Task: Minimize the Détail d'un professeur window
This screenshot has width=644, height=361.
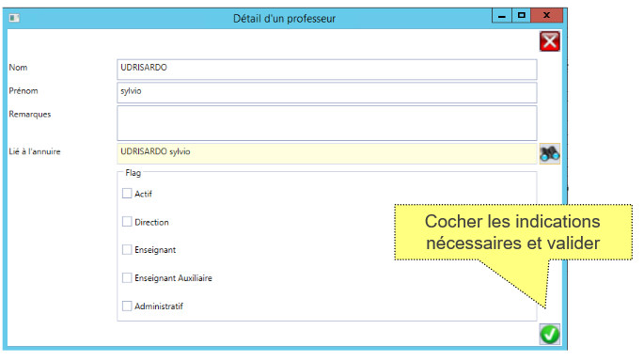Action: pos(502,16)
